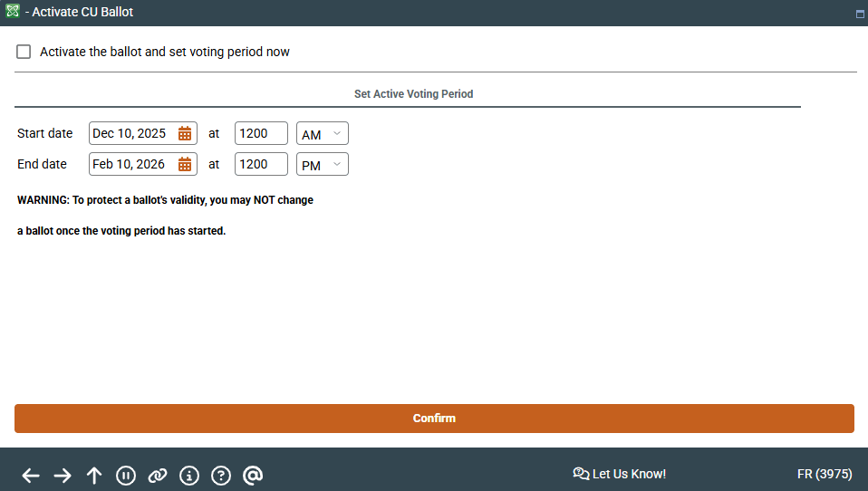Enable activate the ballot now checkbox
The width and height of the screenshot is (868, 491).
point(24,53)
